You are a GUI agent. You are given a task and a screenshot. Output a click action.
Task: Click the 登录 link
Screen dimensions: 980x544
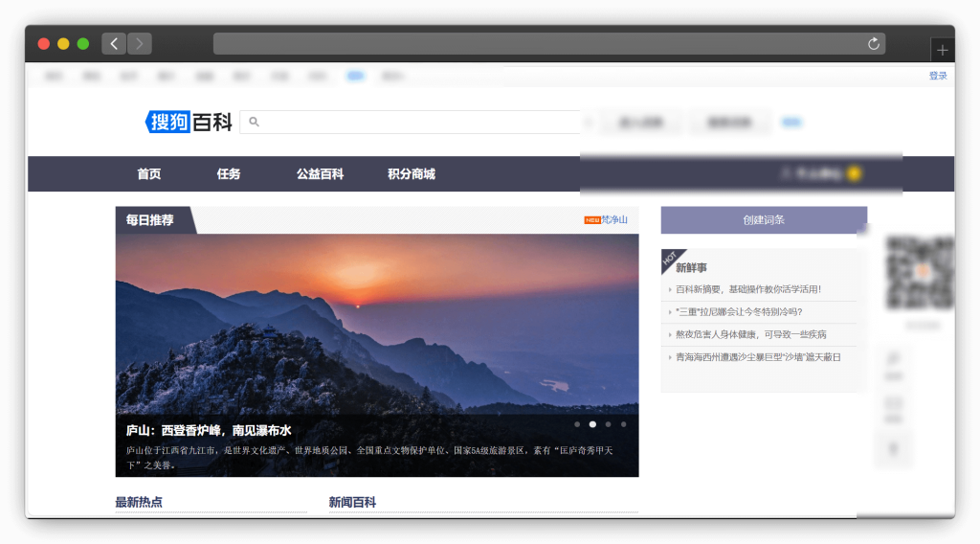tap(938, 76)
